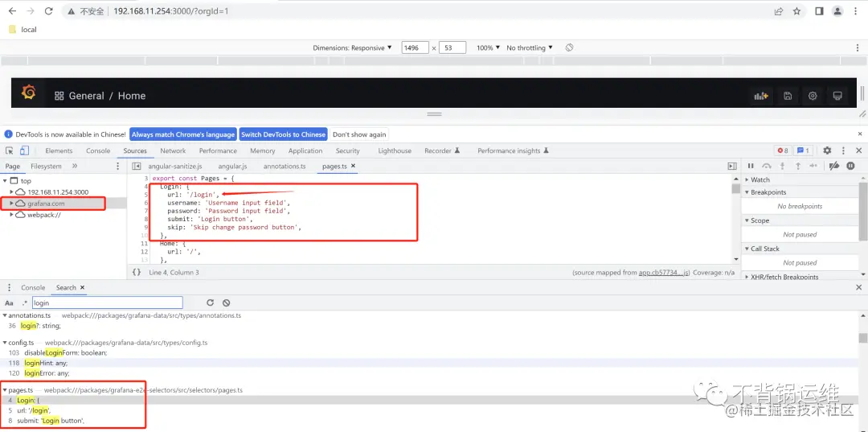
Task: Click the blue issues count badge
Action: coord(803,150)
